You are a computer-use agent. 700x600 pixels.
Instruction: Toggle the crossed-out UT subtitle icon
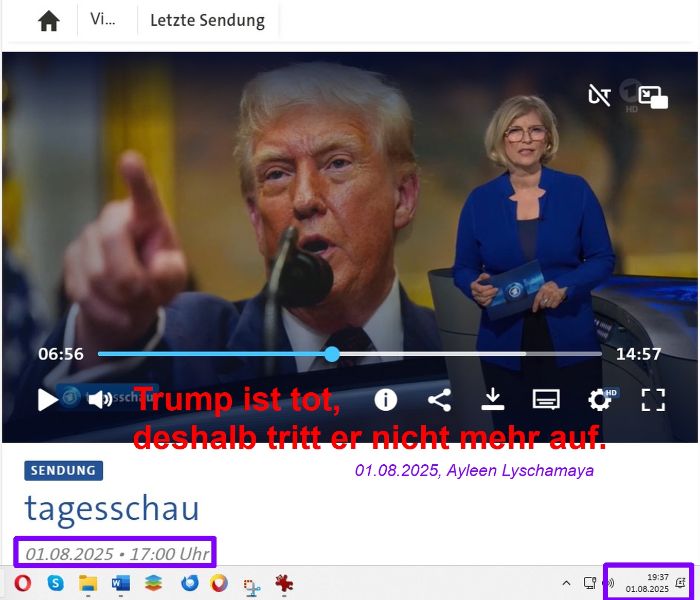tap(599, 96)
